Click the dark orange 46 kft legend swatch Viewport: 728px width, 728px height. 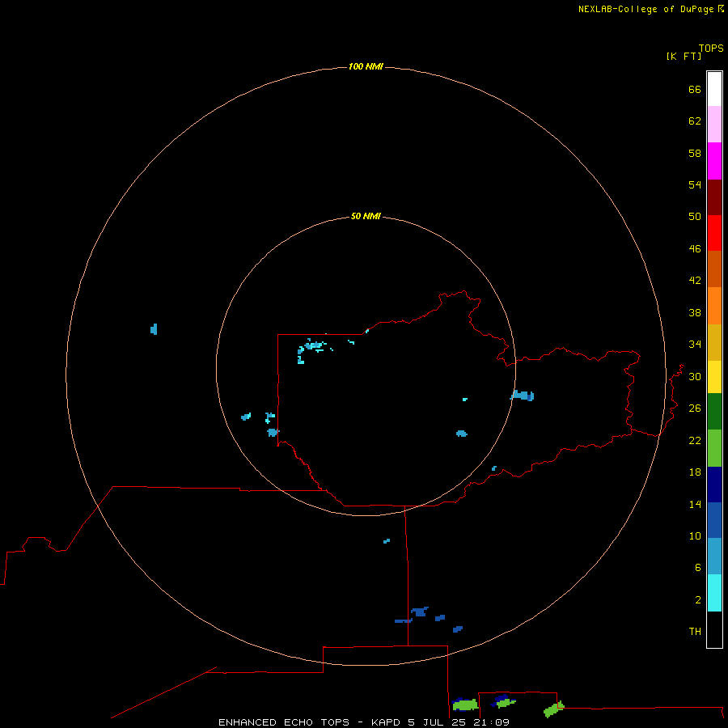pyautogui.click(x=714, y=269)
